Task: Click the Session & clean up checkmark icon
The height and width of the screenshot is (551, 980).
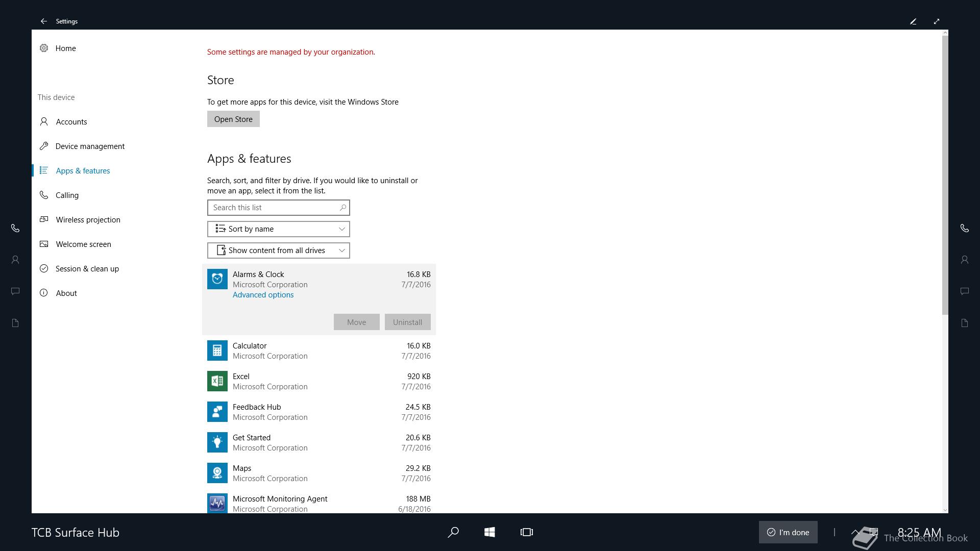Action: coord(44,268)
